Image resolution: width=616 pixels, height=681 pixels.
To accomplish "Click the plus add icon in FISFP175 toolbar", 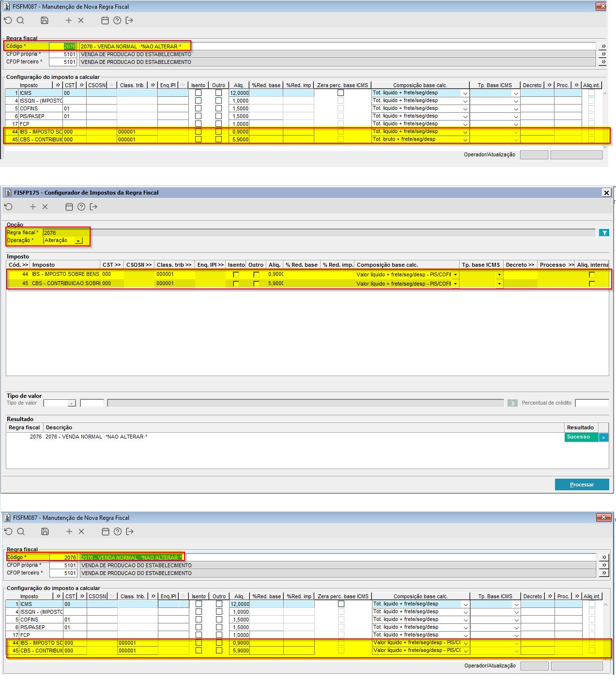I will (x=33, y=207).
